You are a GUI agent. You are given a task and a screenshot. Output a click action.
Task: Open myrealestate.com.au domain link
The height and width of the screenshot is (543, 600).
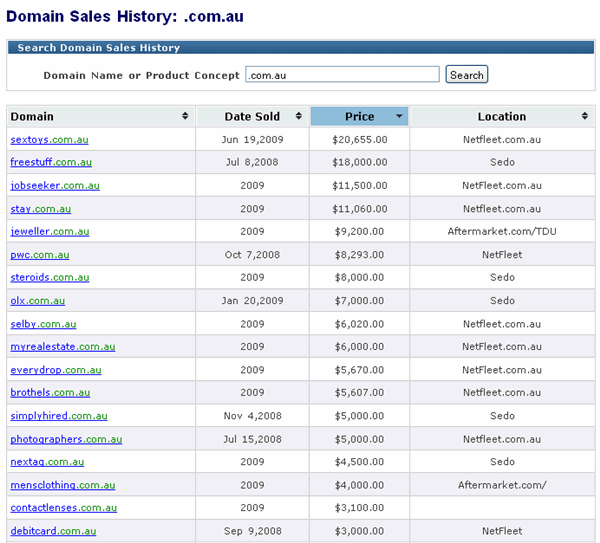pyautogui.click(x=62, y=347)
